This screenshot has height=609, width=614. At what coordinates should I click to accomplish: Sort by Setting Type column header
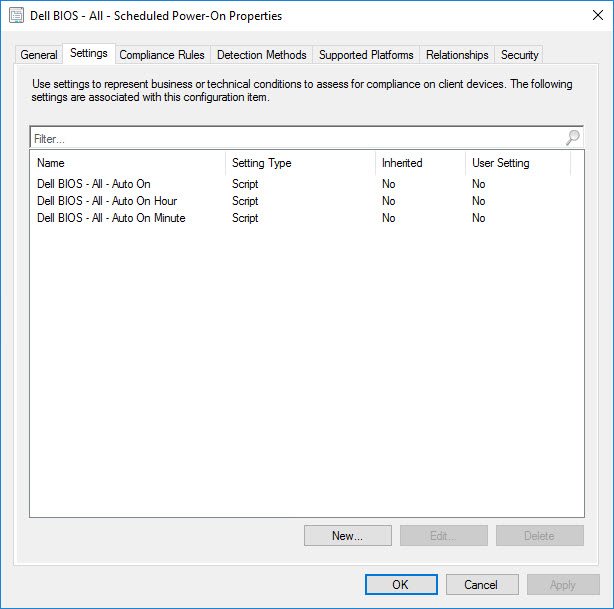(300, 163)
